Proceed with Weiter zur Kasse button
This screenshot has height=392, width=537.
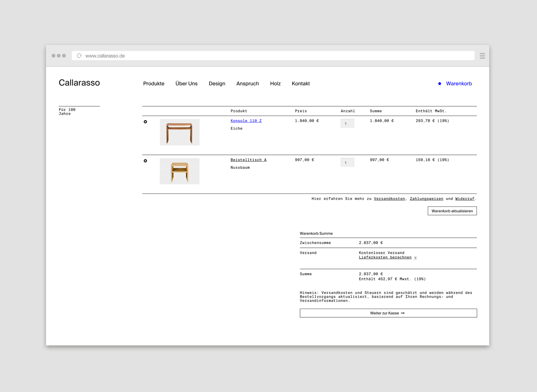click(x=388, y=313)
